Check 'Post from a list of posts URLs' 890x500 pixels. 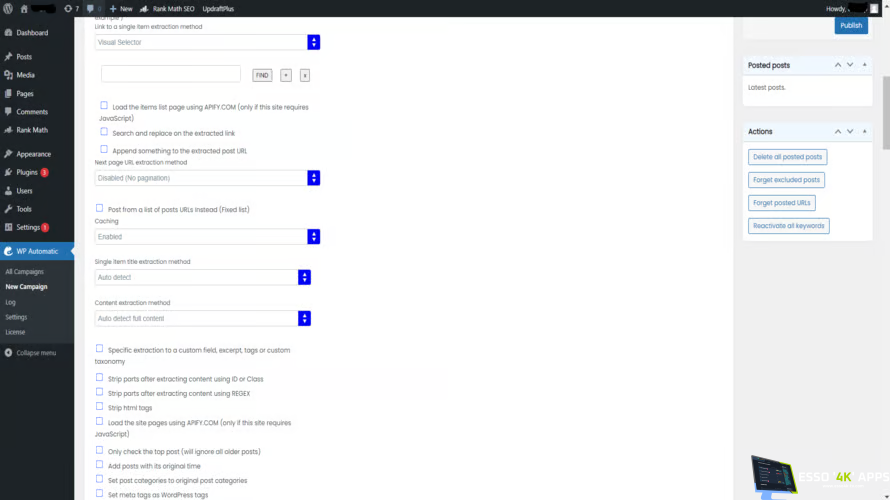tap(100, 208)
